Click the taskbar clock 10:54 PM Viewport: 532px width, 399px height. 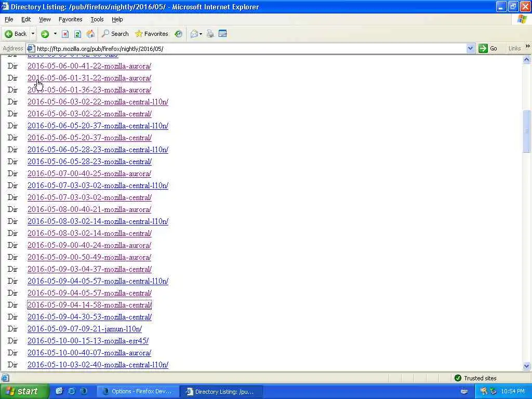click(x=513, y=392)
